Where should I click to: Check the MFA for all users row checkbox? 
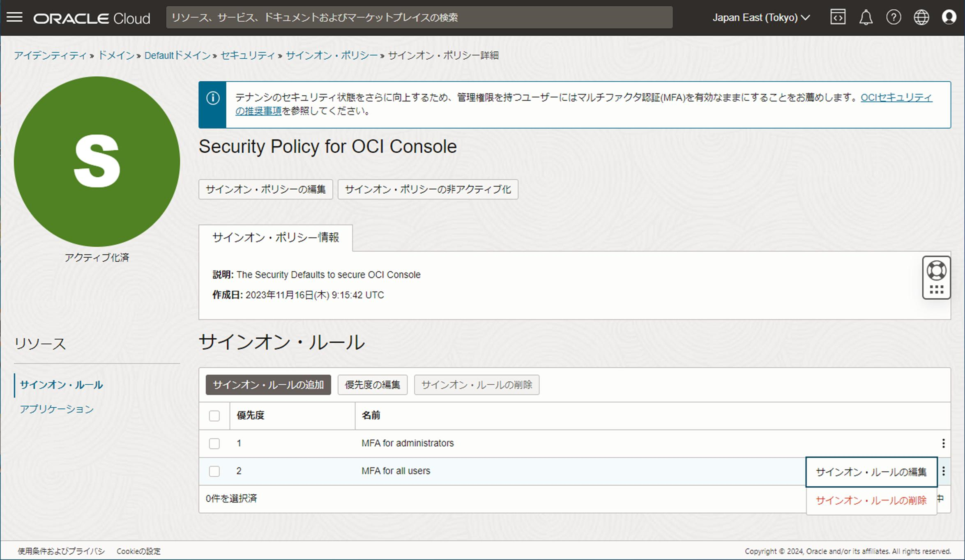point(214,471)
